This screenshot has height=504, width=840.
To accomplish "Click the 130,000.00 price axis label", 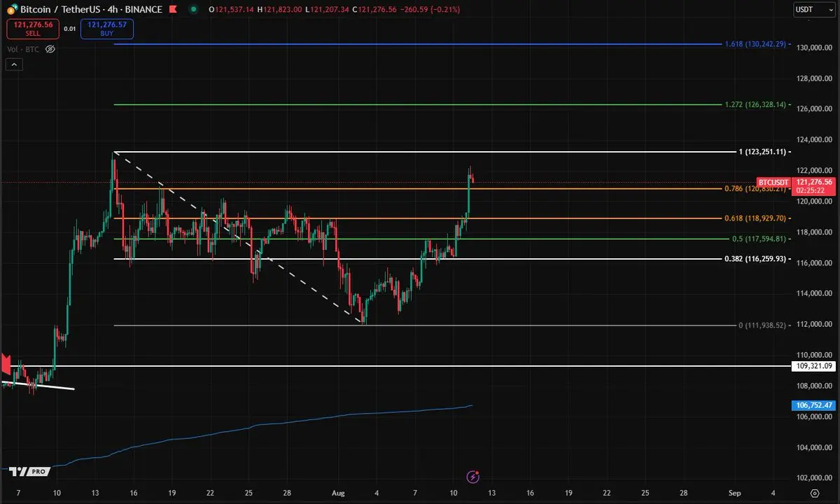I will [x=813, y=48].
